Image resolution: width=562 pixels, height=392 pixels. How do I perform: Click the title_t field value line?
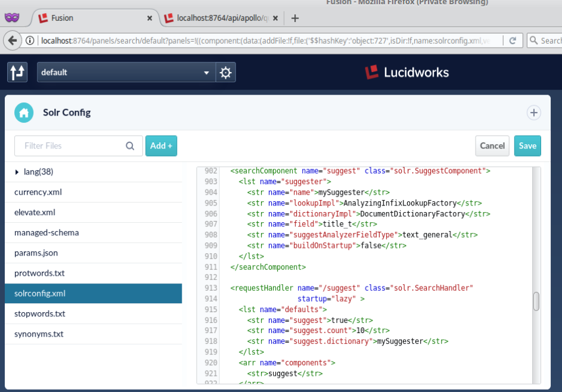[312, 225]
